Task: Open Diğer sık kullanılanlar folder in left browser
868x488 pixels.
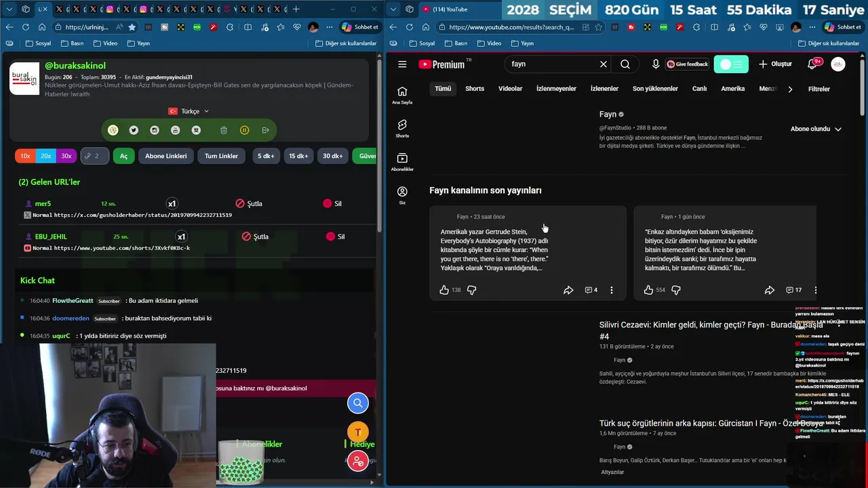Action: (346, 43)
